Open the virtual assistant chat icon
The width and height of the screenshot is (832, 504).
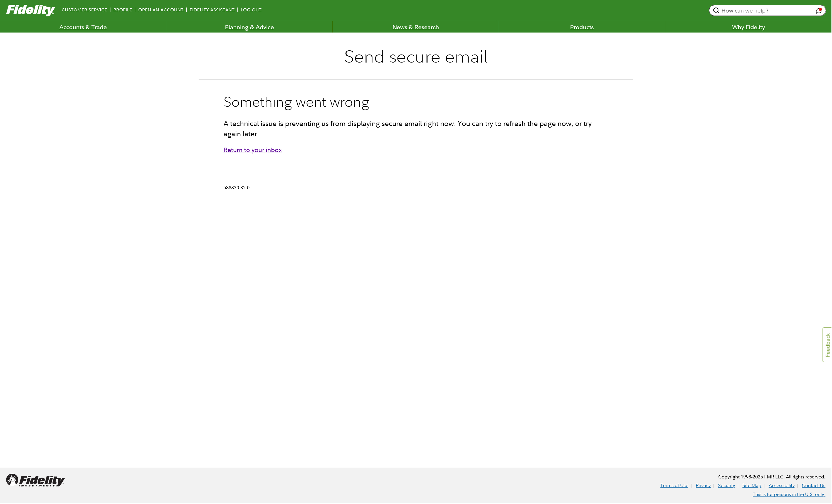click(819, 11)
